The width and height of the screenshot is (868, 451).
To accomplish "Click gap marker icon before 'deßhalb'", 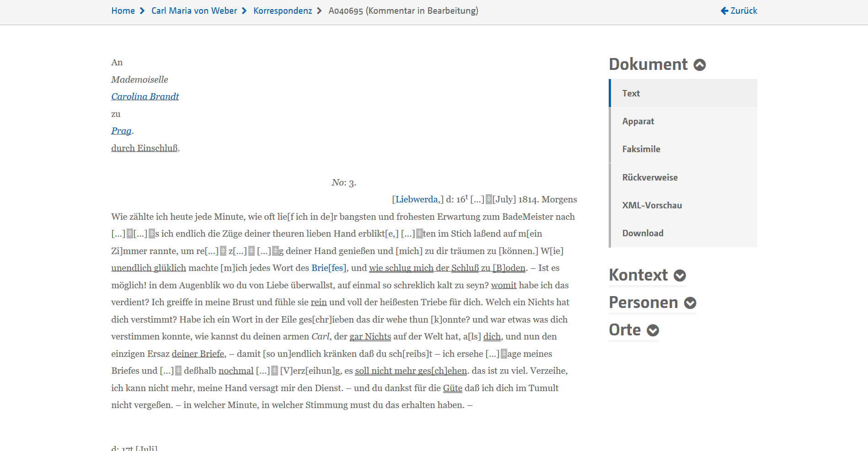I will pyautogui.click(x=178, y=371).
